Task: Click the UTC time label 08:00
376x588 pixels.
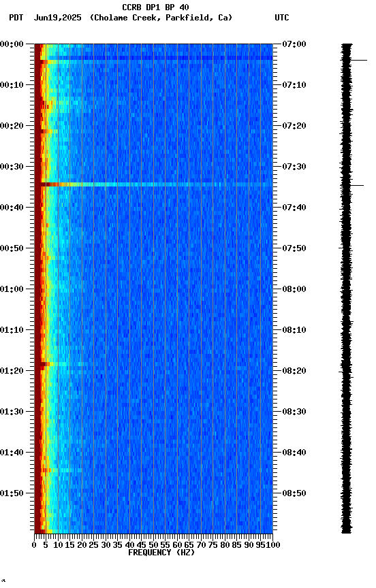Action: [294, 289]
